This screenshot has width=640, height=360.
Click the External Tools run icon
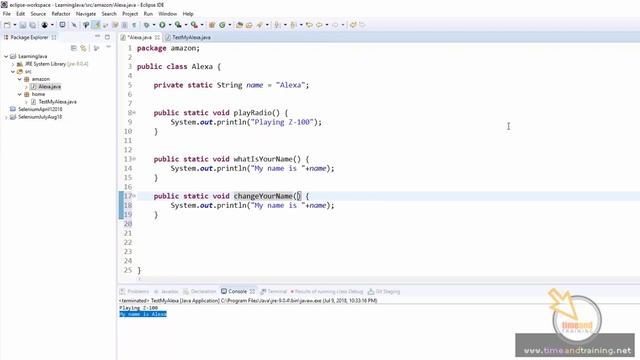194,25
